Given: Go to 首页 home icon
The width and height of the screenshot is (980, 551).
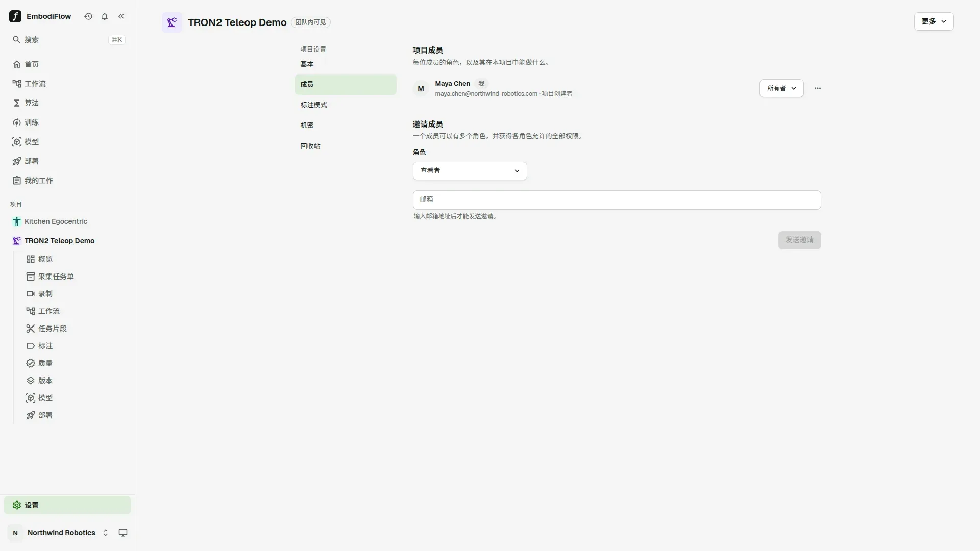Looking at the screenshot, I should (x=17, y=64).
